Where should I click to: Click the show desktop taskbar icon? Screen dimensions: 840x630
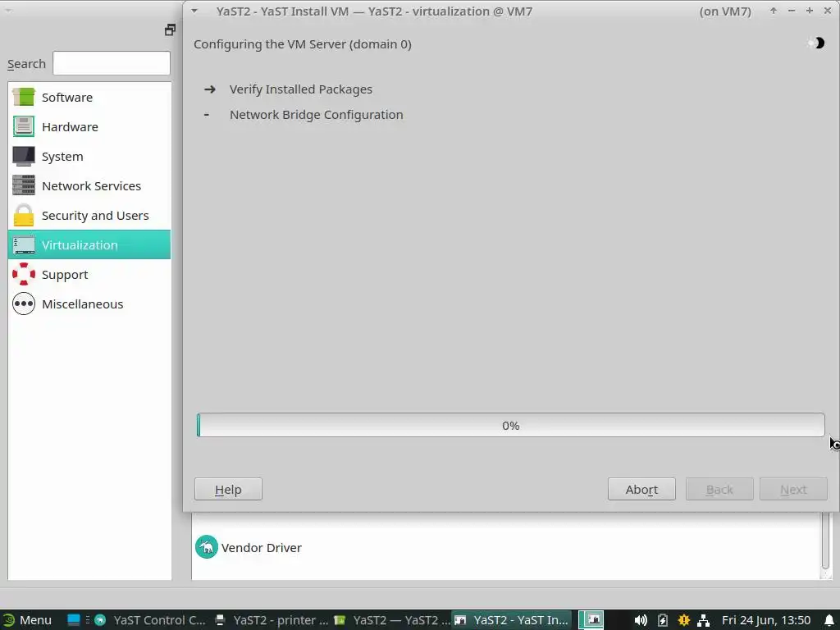[x=73, y=620]
